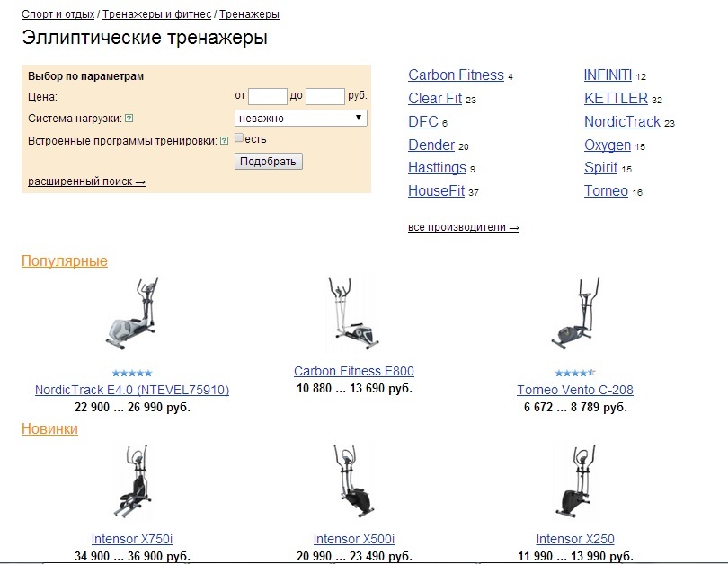Open Hasttings brand link

click(x=437, y=167)
